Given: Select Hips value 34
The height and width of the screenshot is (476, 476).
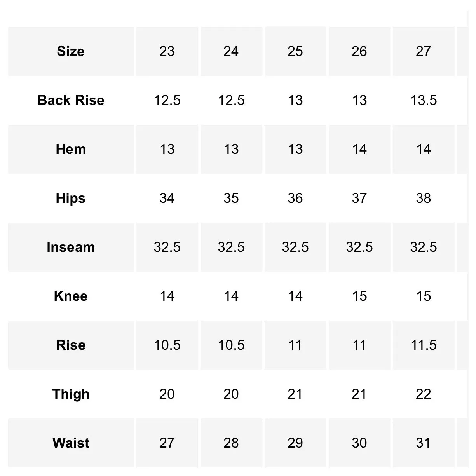Looking at the screenshot, I should click(x=167, y=198).
